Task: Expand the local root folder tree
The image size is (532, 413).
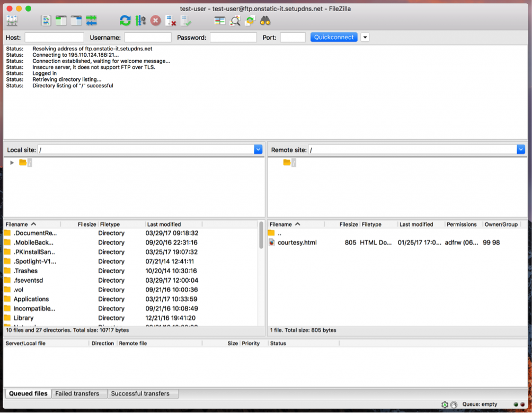Action: coord(12,163)
